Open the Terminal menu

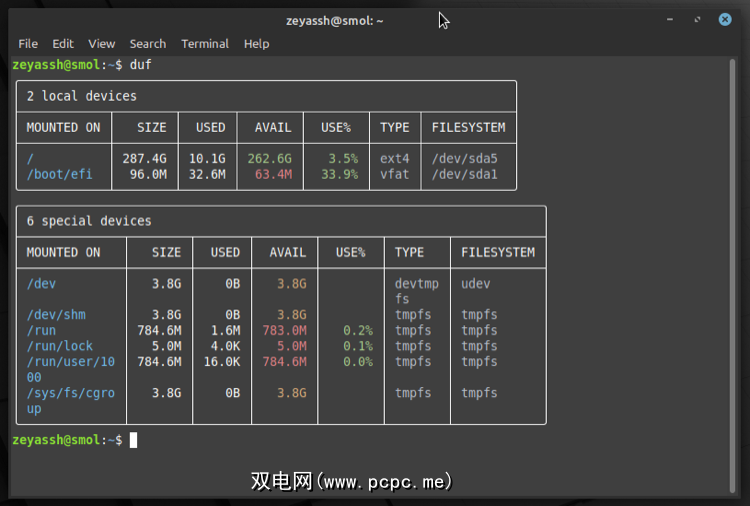pyautogui.click(x=205, y=44)
